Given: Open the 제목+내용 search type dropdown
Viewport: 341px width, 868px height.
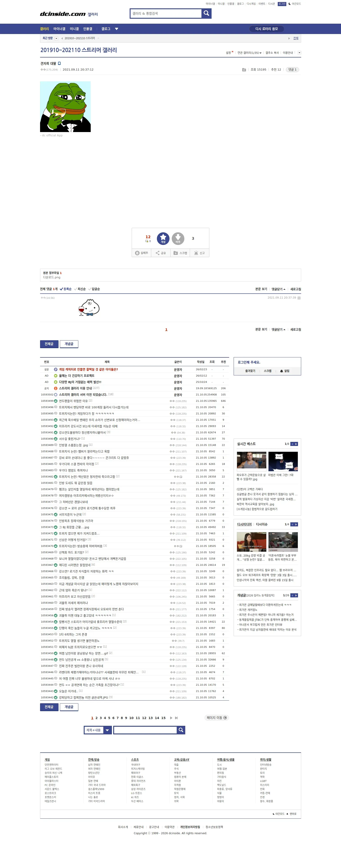Looking at the screenshot, I should (x=98, y=730).
